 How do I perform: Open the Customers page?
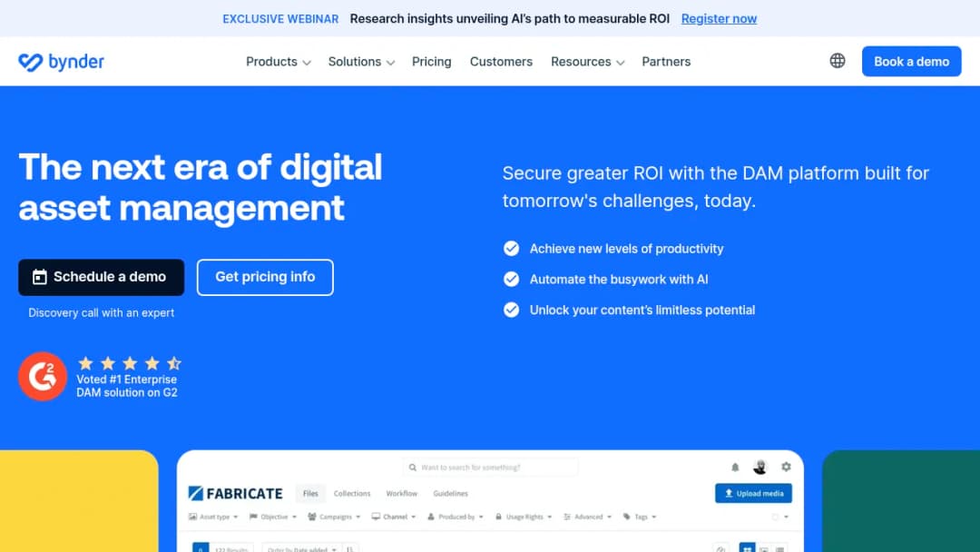501,62
